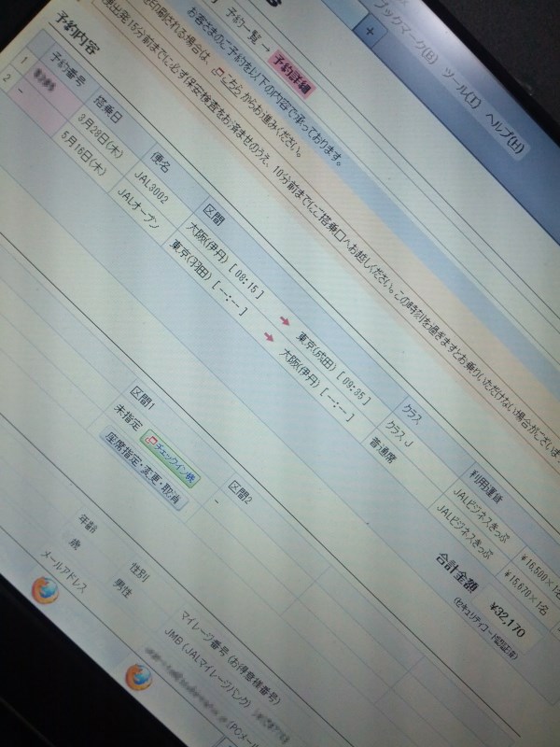560x747 pixels.
Task: Click the JALオープン flight entry
Action: coord(139,208)
